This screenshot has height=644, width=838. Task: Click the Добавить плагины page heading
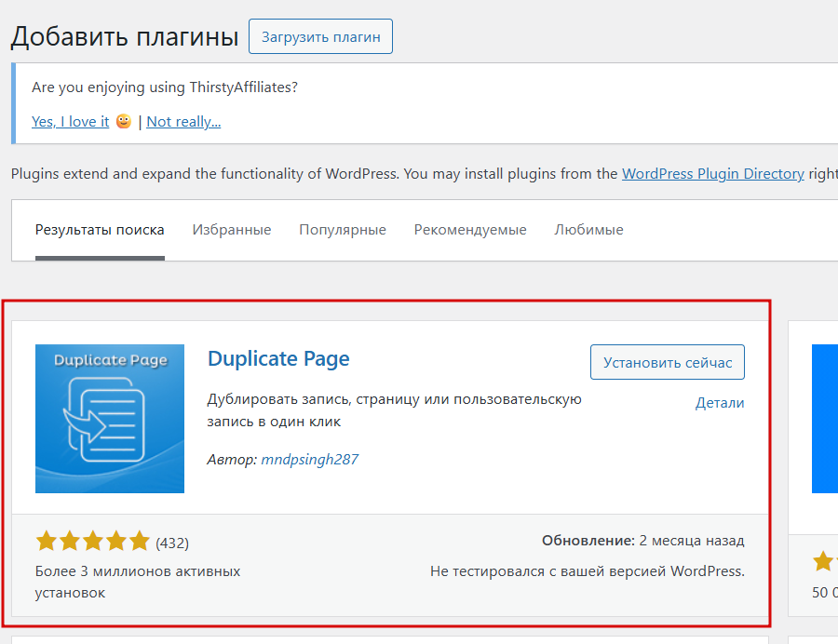(125, 37)
